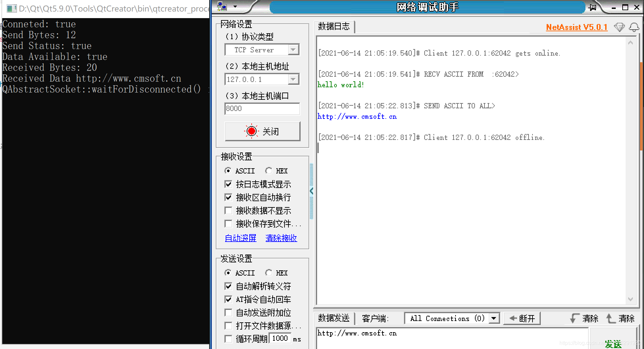Click the notification bell icon

tap(634, 27)
